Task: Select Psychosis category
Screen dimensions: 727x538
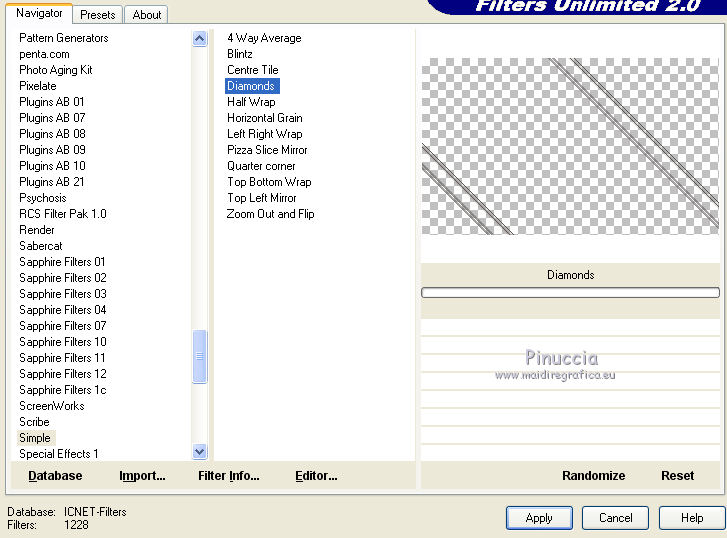Action: [x=43, y=198]
